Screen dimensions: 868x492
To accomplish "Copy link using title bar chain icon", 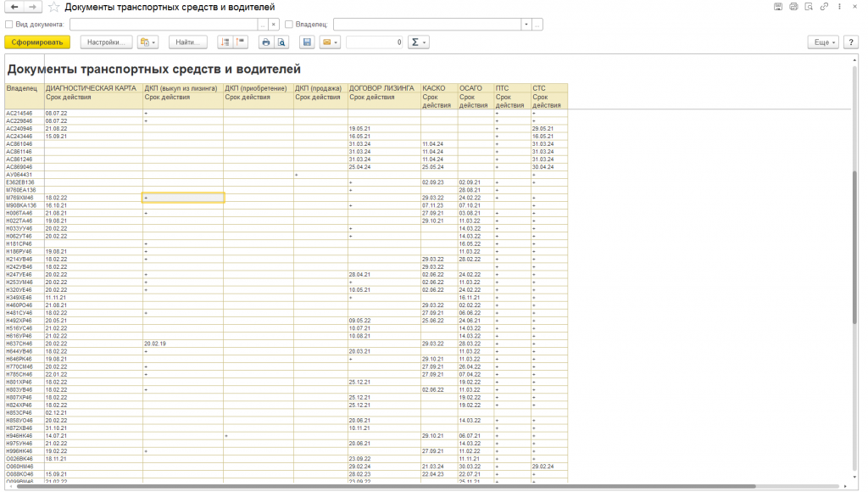I will (824, 7).
